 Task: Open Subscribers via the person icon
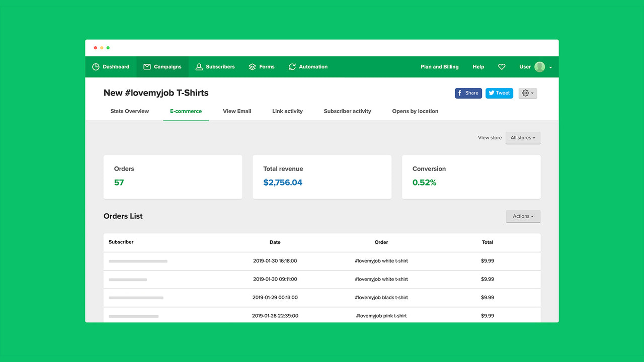200,66
